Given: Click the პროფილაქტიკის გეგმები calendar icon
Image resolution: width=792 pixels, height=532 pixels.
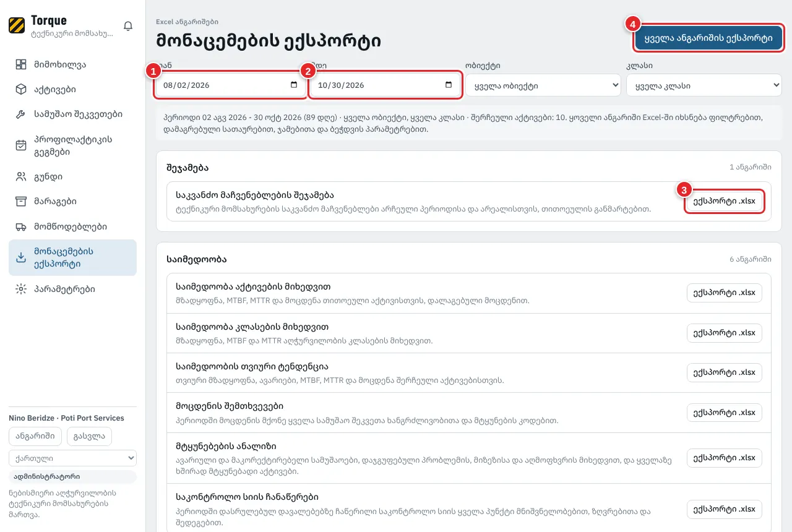Looking at the screenshot, I should 21,145.
